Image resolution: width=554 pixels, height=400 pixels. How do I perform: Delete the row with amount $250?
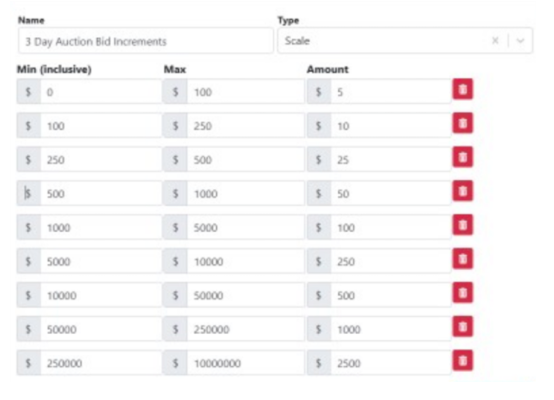pos(462,259)
